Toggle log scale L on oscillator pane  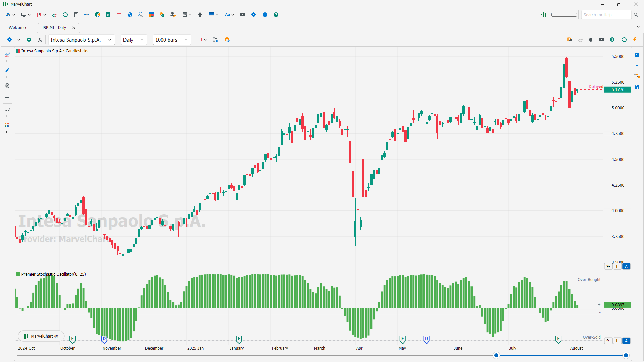pyautogui.click(x=617, y=341)
